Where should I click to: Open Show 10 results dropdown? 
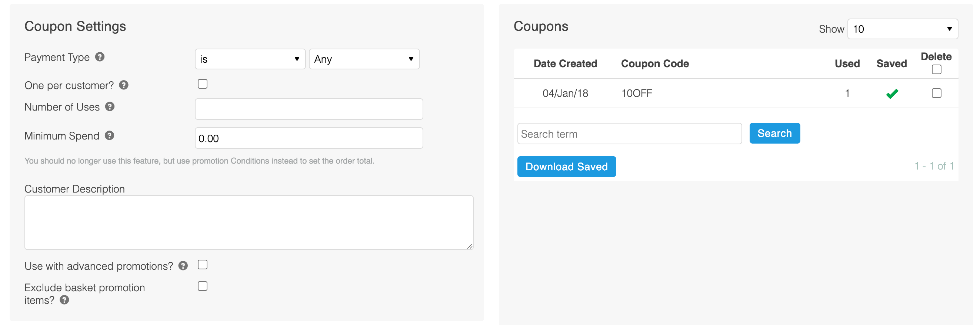(902, 29)
